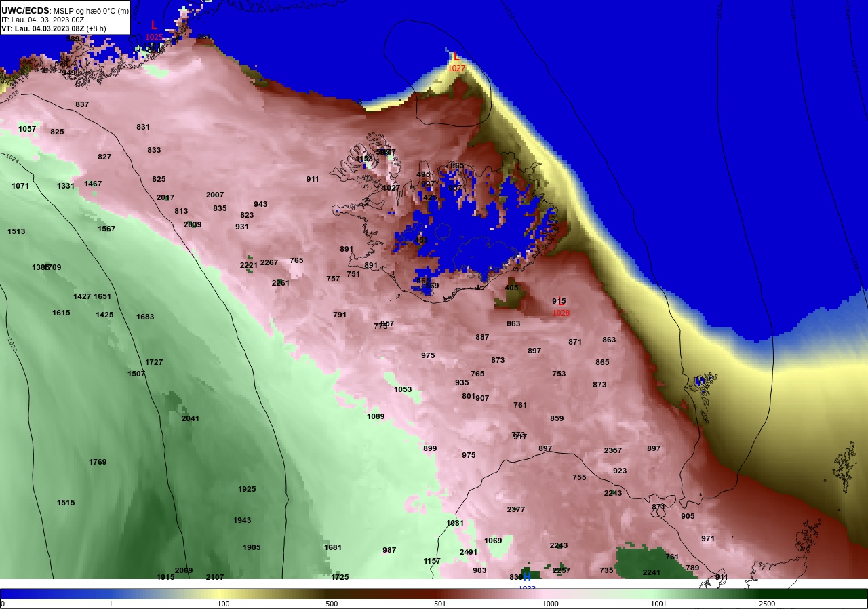Click the 899 height value

pyautogui.click(x=430, y=448)
